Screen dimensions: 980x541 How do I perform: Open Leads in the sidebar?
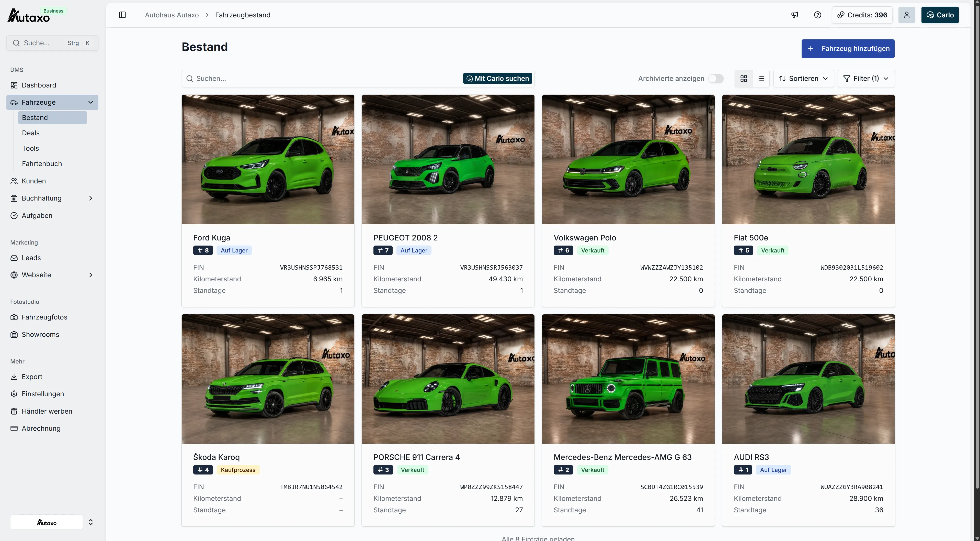(52, 258)
